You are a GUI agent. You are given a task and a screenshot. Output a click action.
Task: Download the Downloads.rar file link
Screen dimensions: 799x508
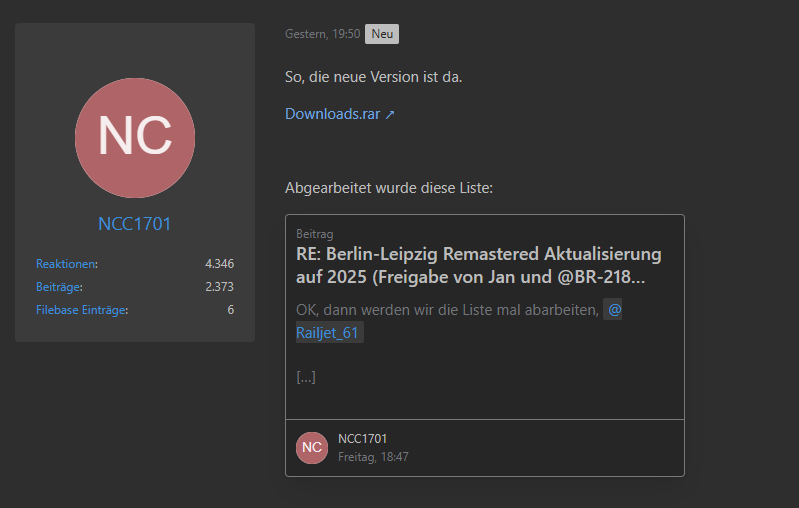point(332,114)
